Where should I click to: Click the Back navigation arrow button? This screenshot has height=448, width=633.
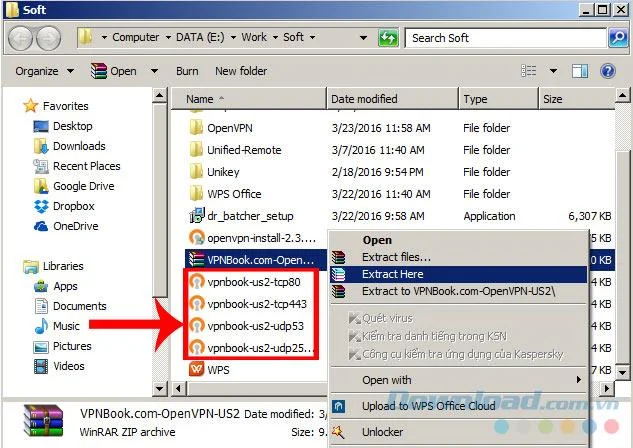pyautogui.click(x=20, y=38)
